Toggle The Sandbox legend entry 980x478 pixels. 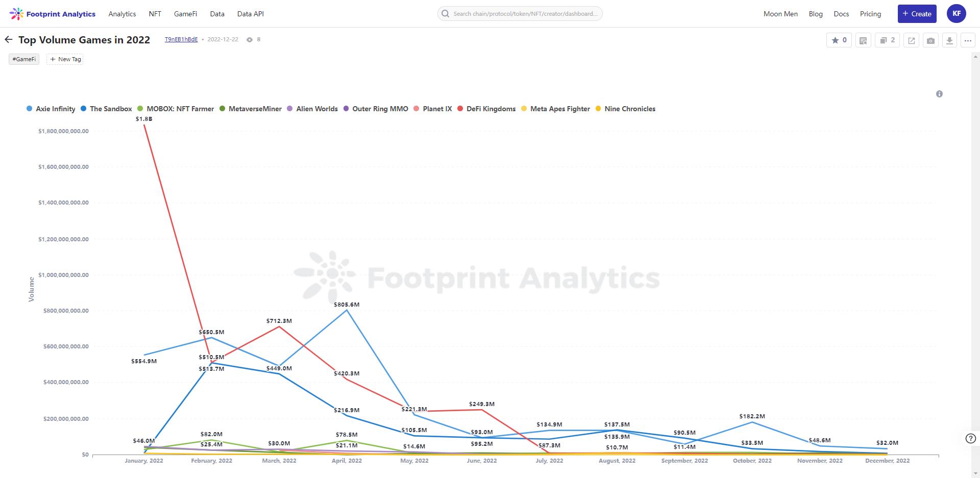coord(106,109)
